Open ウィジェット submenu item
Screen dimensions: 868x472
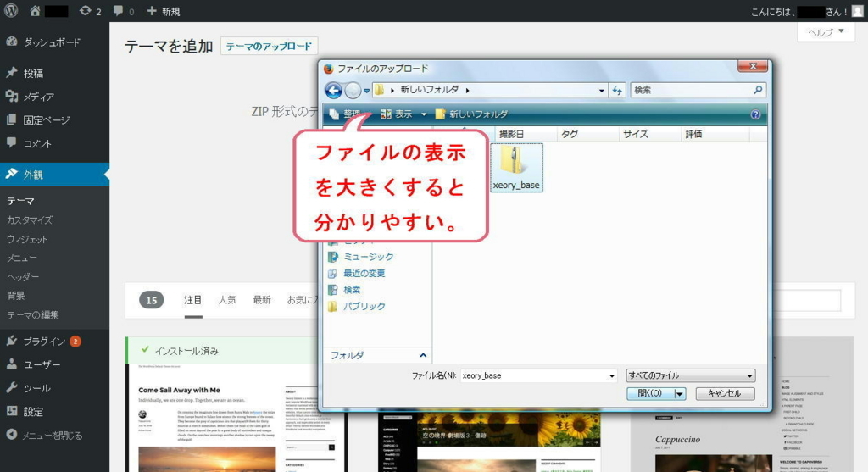pos(27,239)
